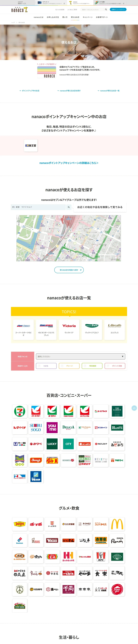This screenshot has height=644, width=138.
Task: Open the 7-Eleven store logo
Action: click(20, 411)
